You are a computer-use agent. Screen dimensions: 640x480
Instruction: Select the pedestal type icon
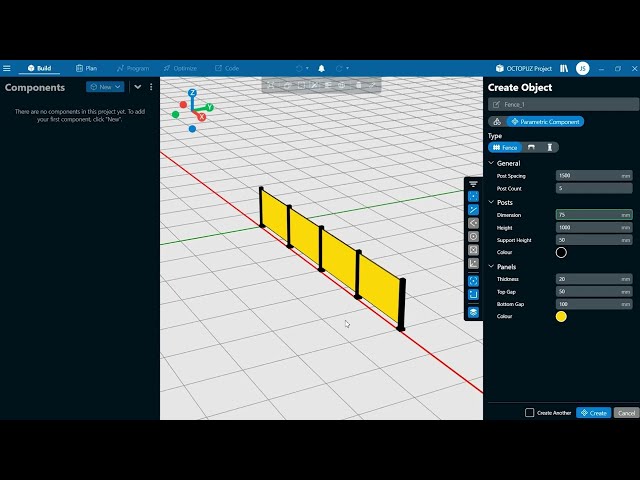(x=549, y=147)
